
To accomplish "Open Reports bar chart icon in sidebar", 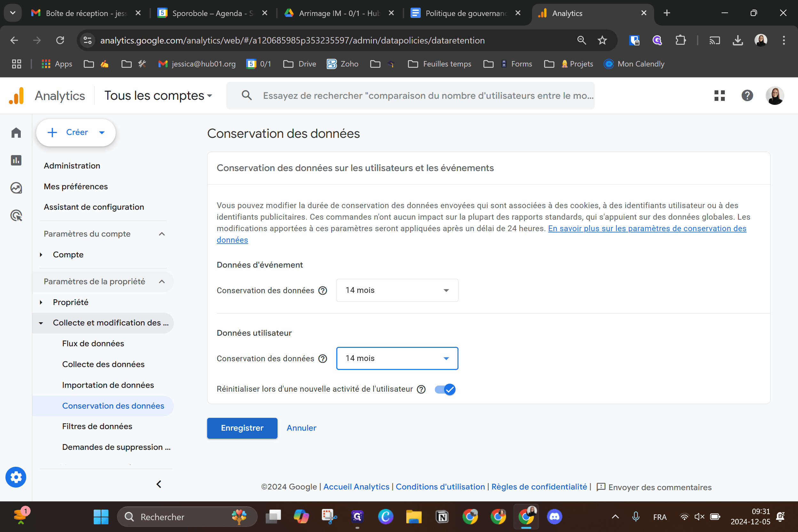I will click(x=16, y=160).
